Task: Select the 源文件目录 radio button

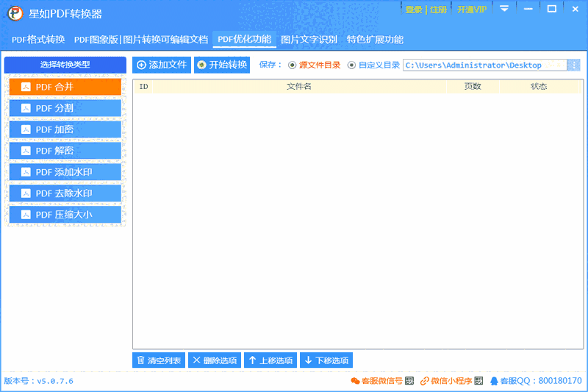Action: [x=293, y=65]
